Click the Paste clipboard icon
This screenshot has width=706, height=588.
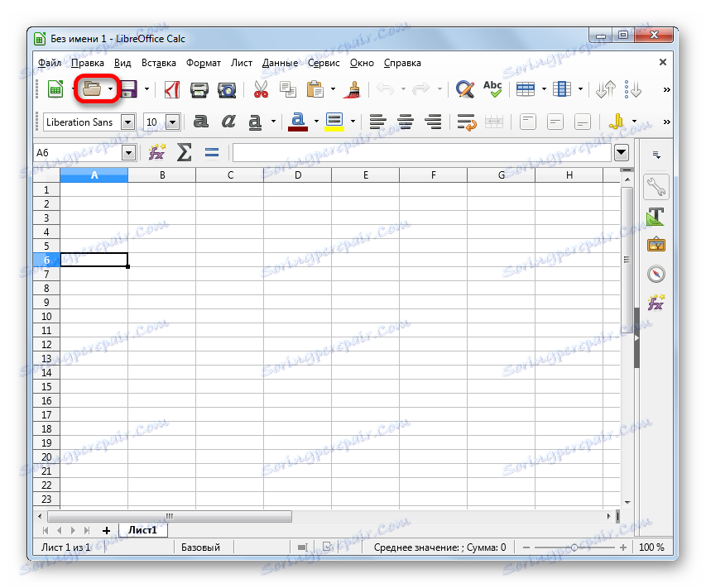tap(315, 89)
